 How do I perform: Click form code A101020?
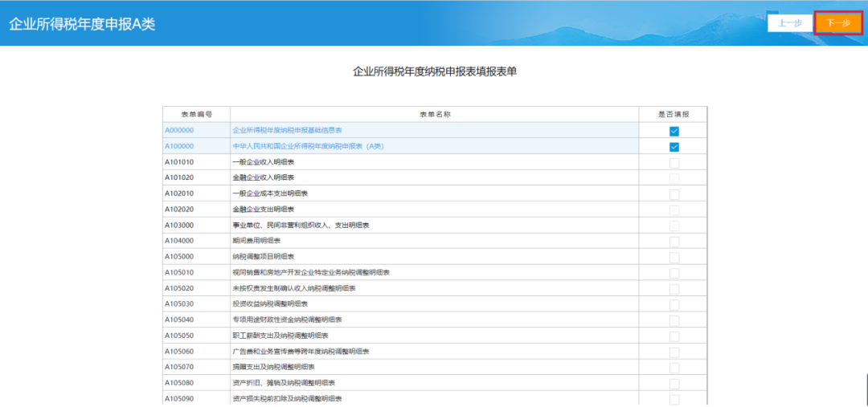[x=179, y=177]
